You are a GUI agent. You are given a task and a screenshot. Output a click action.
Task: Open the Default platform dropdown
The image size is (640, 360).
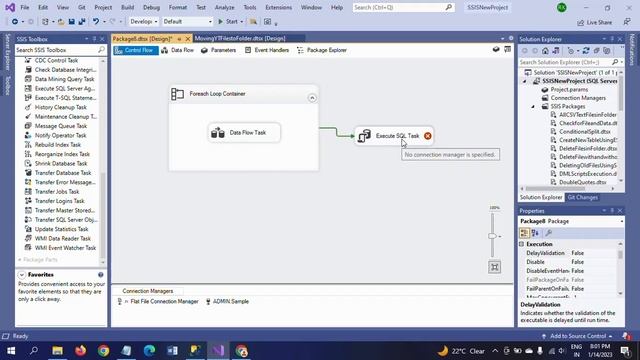coord(187,22)
